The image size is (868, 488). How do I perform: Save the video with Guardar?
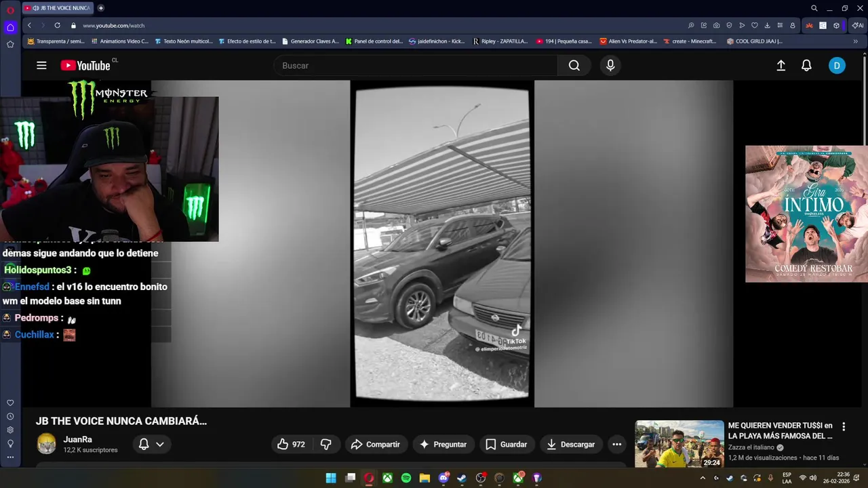(507, 445)
